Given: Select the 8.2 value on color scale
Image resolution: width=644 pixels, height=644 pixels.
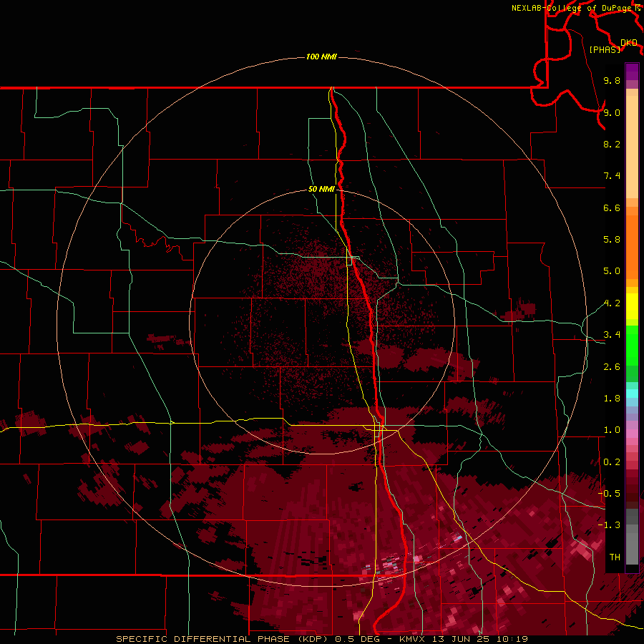Looking at the screenshot, I should (612, 144).
